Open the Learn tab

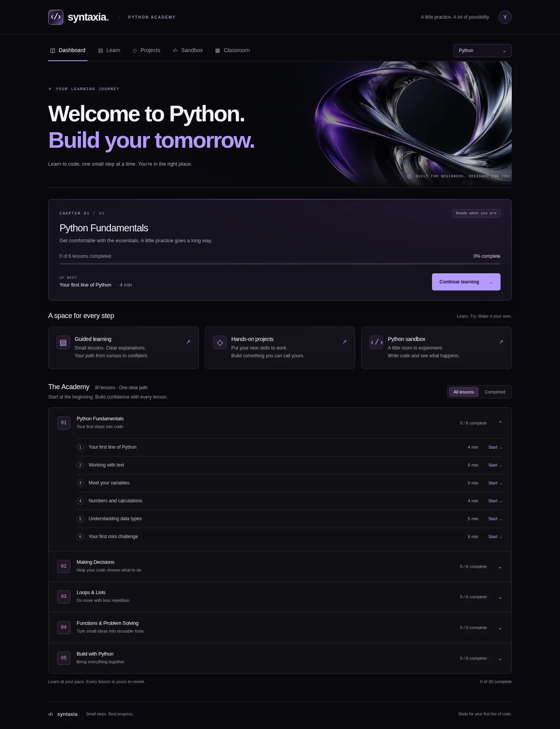pos(109,51)
